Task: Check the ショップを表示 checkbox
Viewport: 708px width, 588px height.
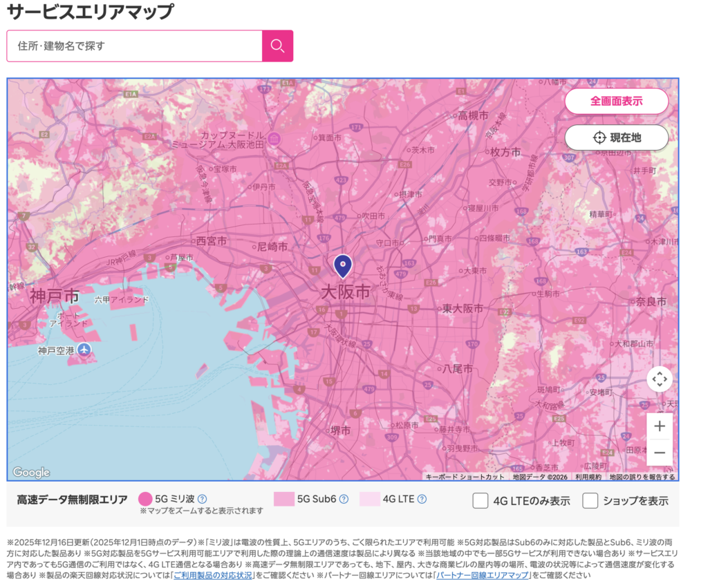Action: (x=590, y=501)
